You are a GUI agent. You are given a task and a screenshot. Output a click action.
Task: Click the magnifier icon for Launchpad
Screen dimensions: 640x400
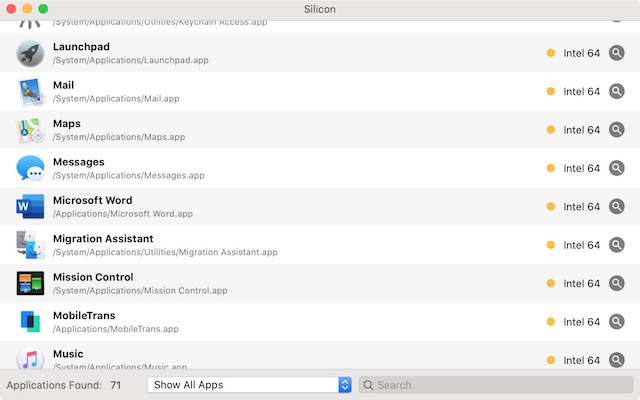click(x=617, y=53)
